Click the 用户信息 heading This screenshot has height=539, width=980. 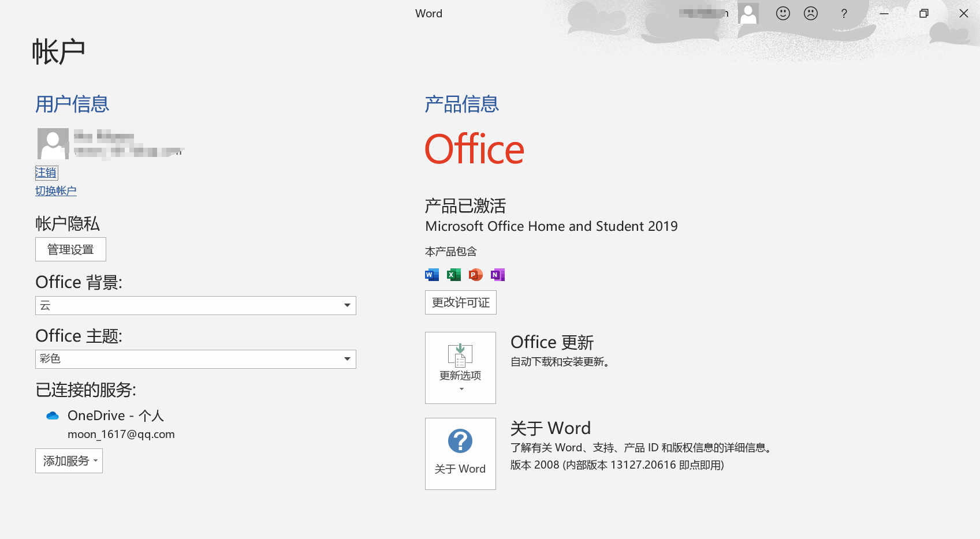click(72, 104)
